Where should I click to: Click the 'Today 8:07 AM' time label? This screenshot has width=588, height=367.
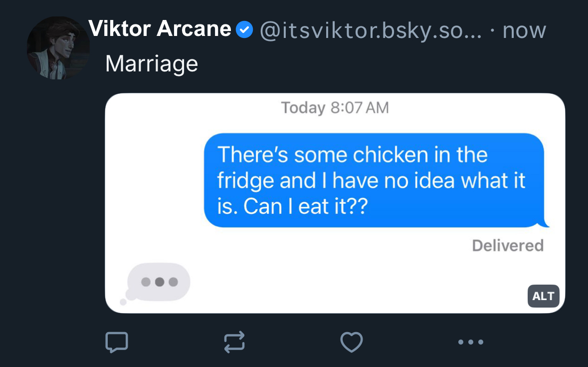point(335,108)
